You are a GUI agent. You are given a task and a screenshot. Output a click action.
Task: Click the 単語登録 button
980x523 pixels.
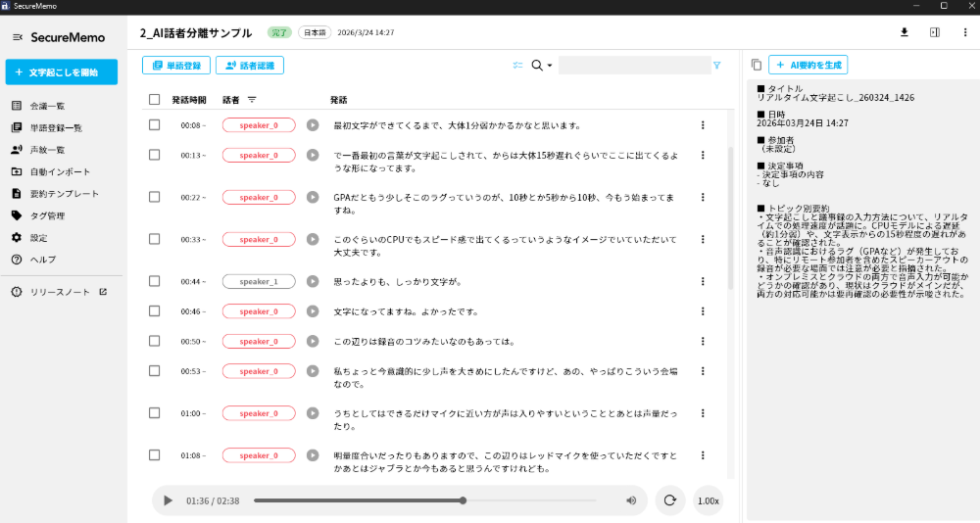(176, 65)
